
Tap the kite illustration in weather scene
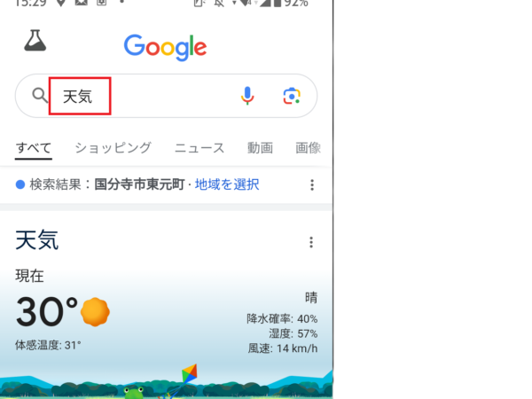190,373
